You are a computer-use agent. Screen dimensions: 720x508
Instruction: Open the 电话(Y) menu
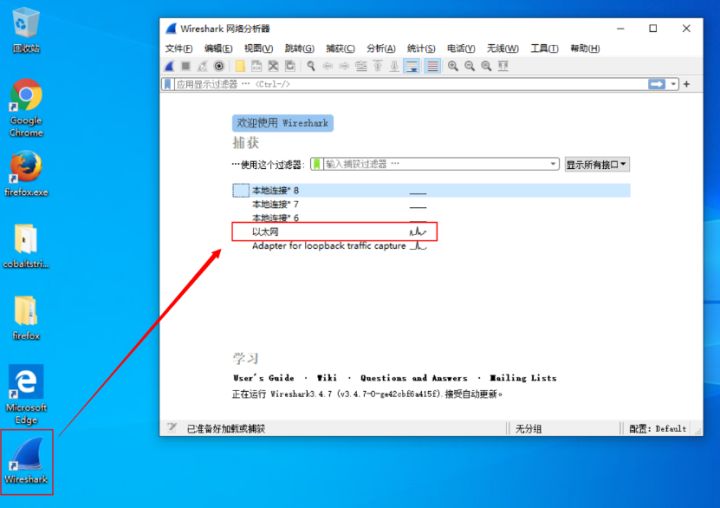pos(461,48)
